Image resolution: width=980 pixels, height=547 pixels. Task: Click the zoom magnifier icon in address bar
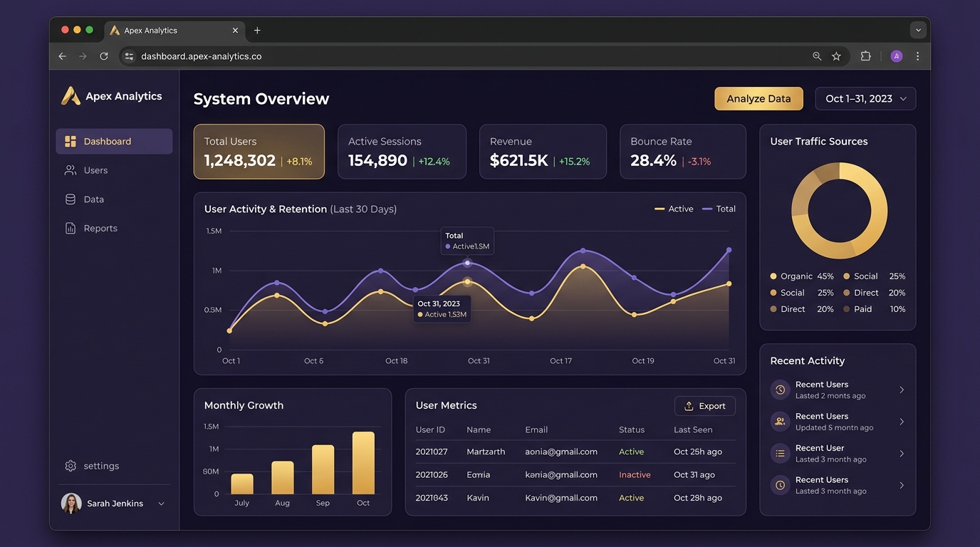click(817, 56)
